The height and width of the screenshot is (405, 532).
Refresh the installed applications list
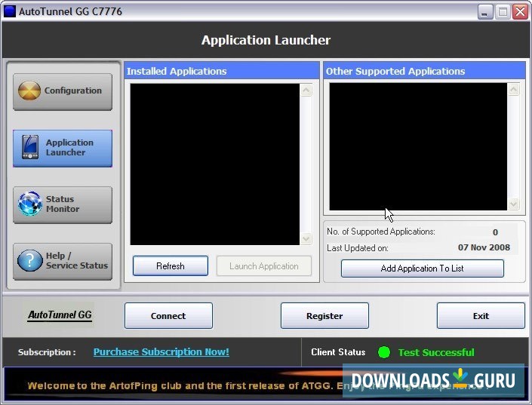point(171,266)
